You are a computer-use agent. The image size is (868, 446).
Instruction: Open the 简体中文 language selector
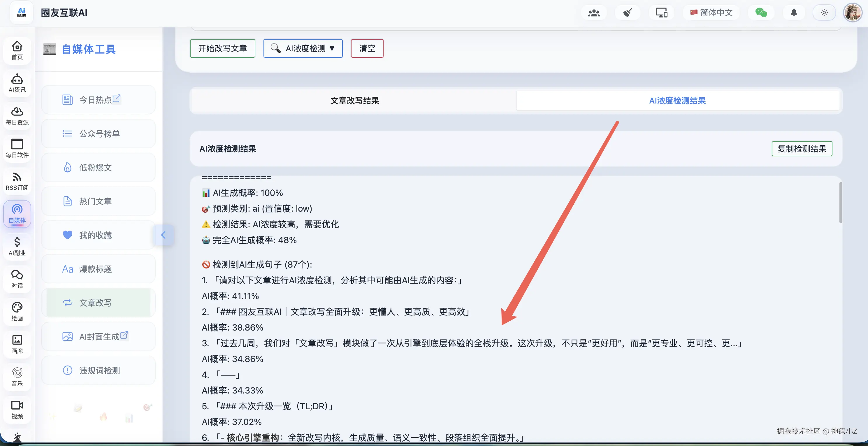[x=711, y=13]
